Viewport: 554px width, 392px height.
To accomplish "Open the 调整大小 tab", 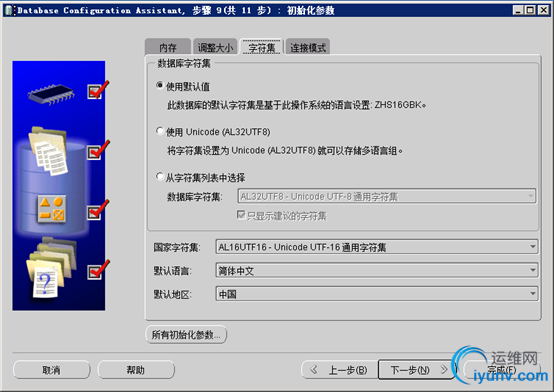I will coord(215,47).
